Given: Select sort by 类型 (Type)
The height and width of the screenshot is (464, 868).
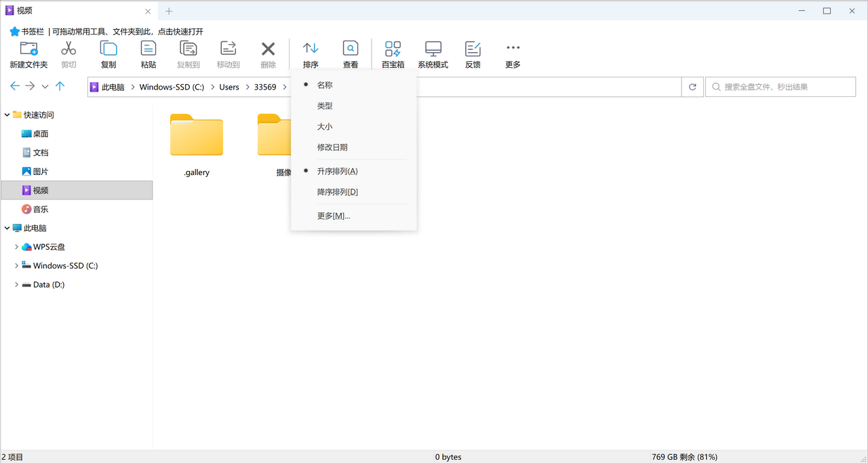Looking at the screenshot, I should coord(325,106).
